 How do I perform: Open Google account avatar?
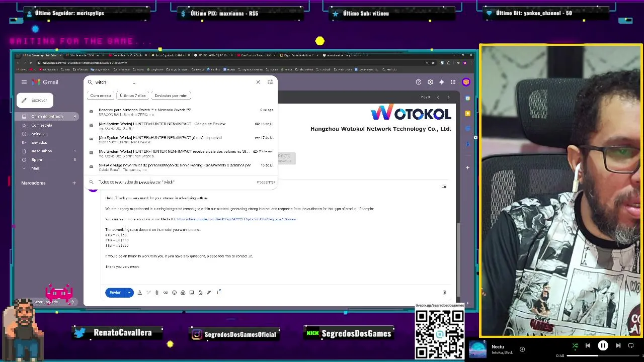[466, 82]
